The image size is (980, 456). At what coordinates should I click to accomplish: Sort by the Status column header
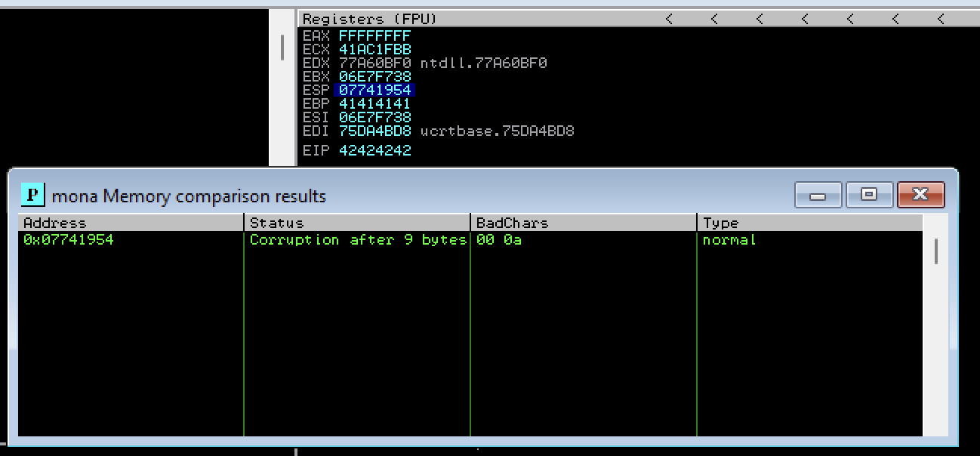357,223
